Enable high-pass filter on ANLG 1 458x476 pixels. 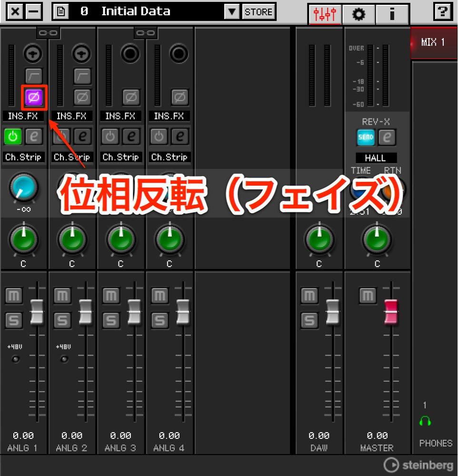[x=33, y=76]
